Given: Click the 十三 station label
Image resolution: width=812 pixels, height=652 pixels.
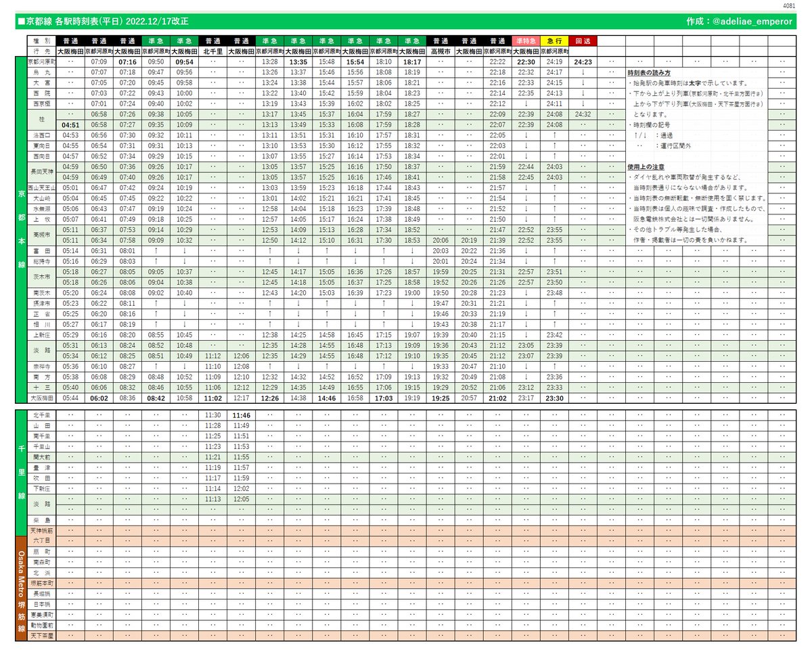Looking at the screenshot, I should [42, 388].
